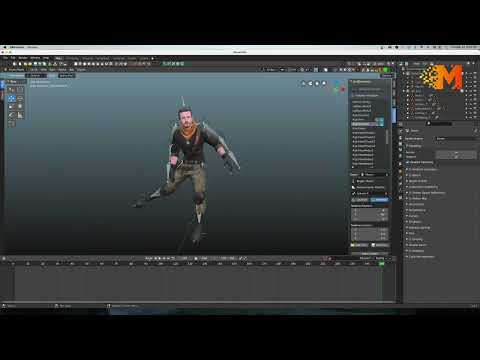The image size is (480, 360).
Task: Switch to the Layout workspace tab
Action: point(59,58)
